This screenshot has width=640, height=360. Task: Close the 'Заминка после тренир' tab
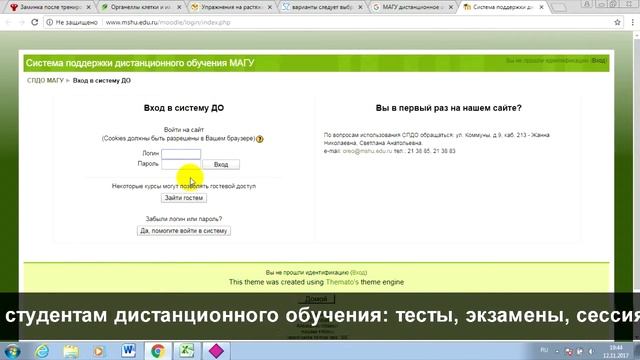pyautogui.click(x=89, y=7)
